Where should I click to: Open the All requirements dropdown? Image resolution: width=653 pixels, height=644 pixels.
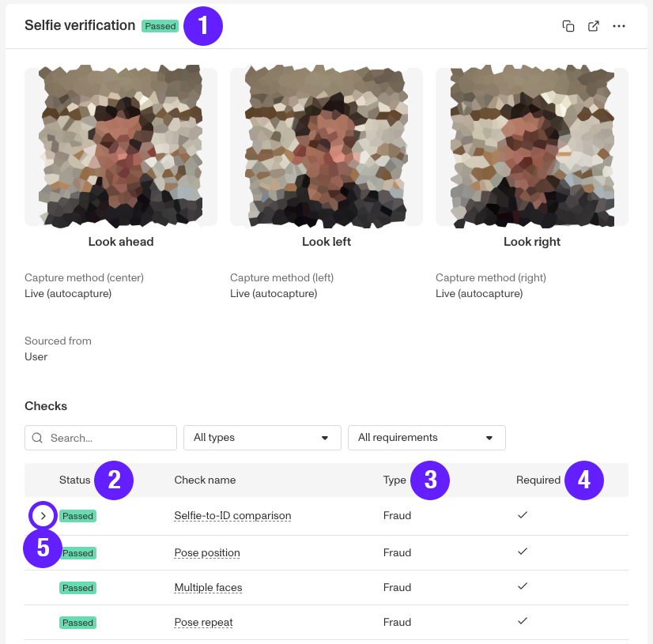tap(427, 438)
